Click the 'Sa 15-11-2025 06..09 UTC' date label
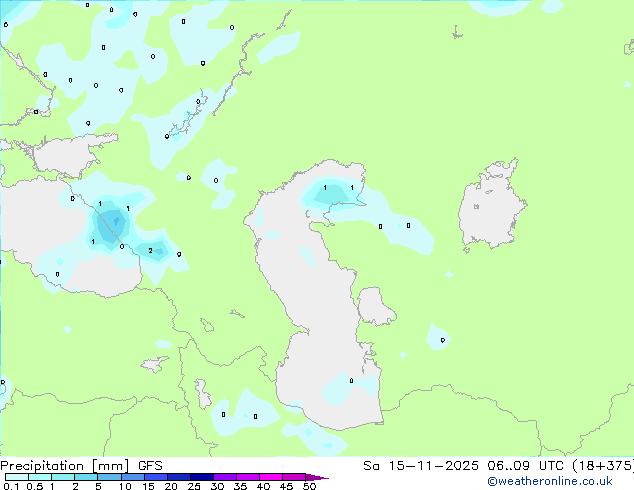Viewport: 634px width, 490px height. tap(463, 466)
